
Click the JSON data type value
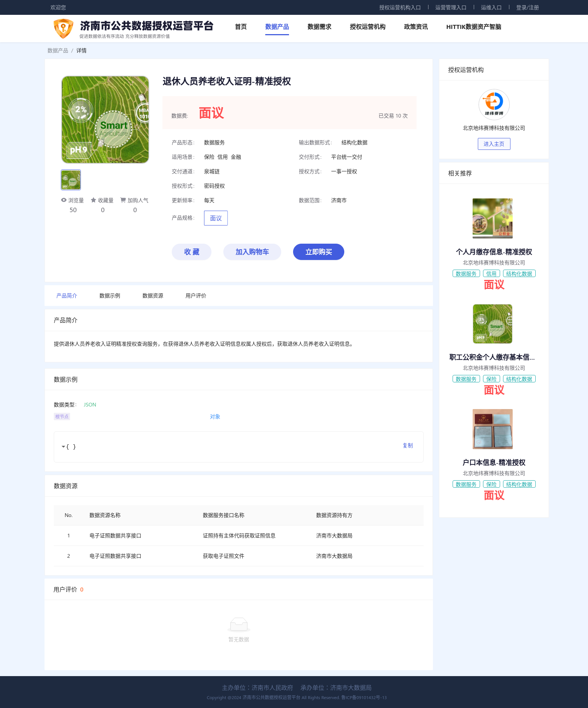coord(90,405)
